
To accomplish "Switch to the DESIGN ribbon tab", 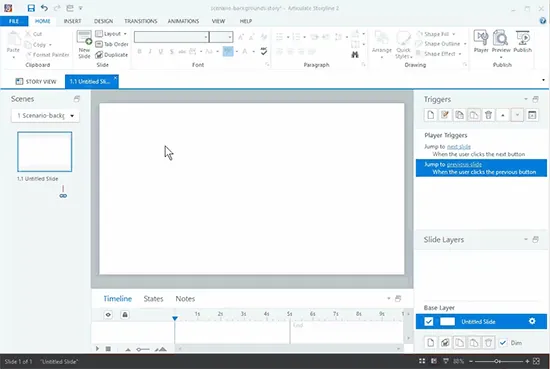I will 103,21.
